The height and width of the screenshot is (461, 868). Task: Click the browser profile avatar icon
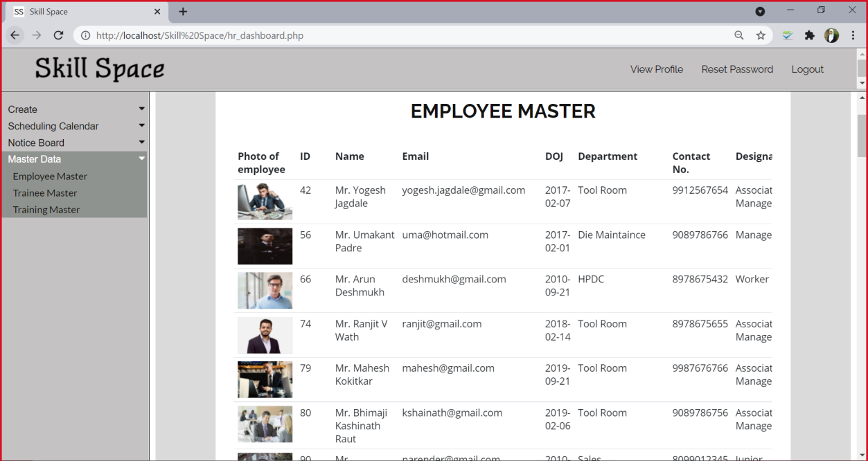[831, 35]
